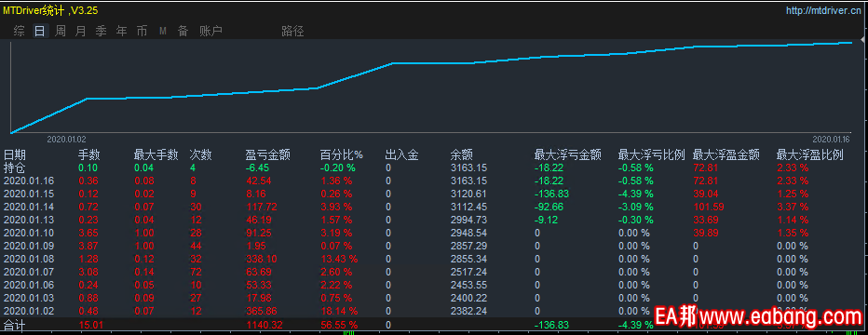The height and width of the screenshot is (335, 868).
Task: Click the blue equity curve line
Action: point(432,63)
